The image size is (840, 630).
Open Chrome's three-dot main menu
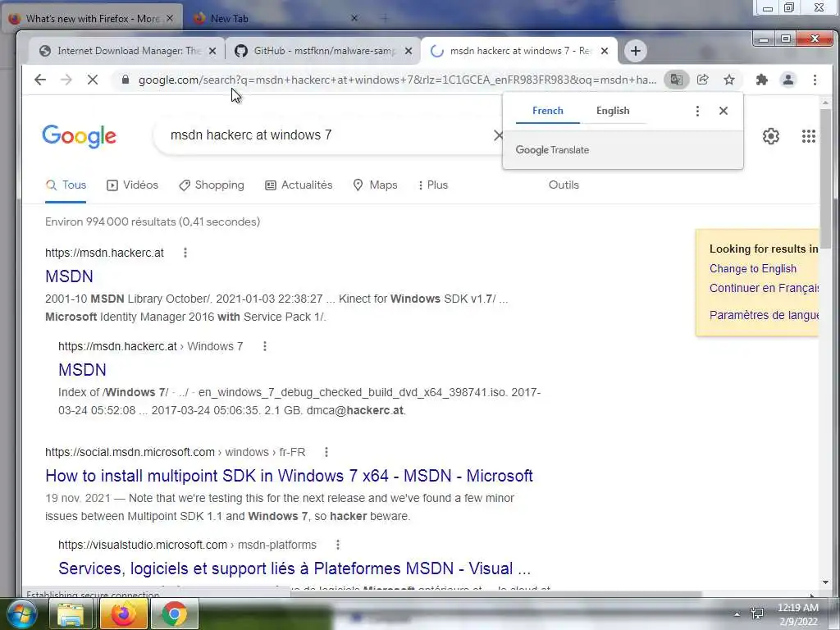[815, 80]
